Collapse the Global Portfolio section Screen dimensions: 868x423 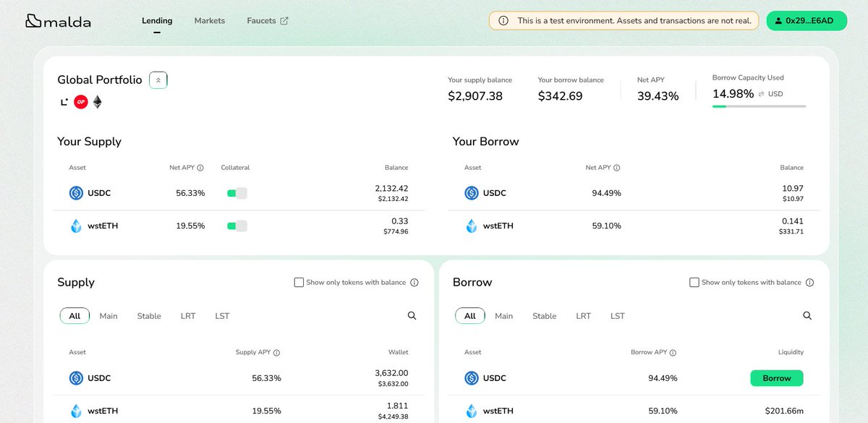tap(158, 80)
